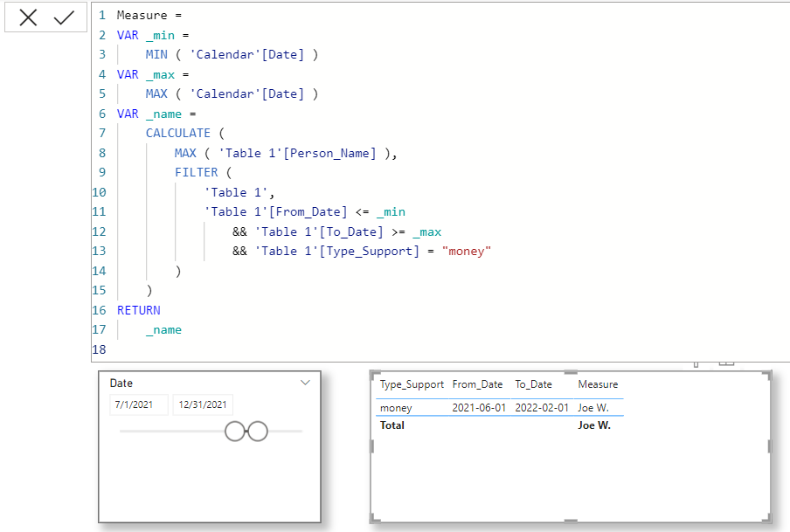The width and height of the screenshot is (790, 532).
Task: Cancel the formula with the X icon
Action: click(x=28, y=17)
